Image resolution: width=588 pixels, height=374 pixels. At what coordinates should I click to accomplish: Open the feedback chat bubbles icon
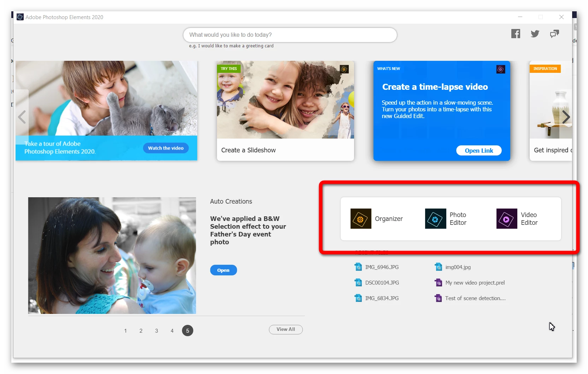(x=554, y=34)
